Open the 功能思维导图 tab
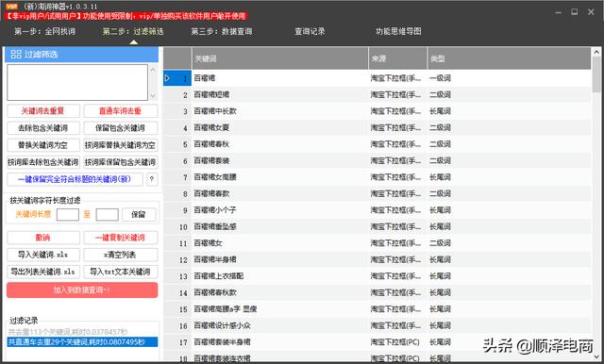This screenshot has height=364, width=604. 398,31
